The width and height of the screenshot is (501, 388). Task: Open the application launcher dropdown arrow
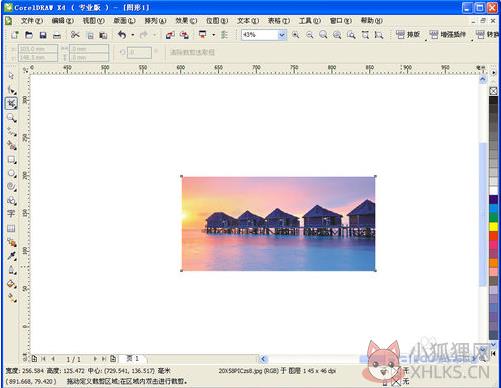213,35
